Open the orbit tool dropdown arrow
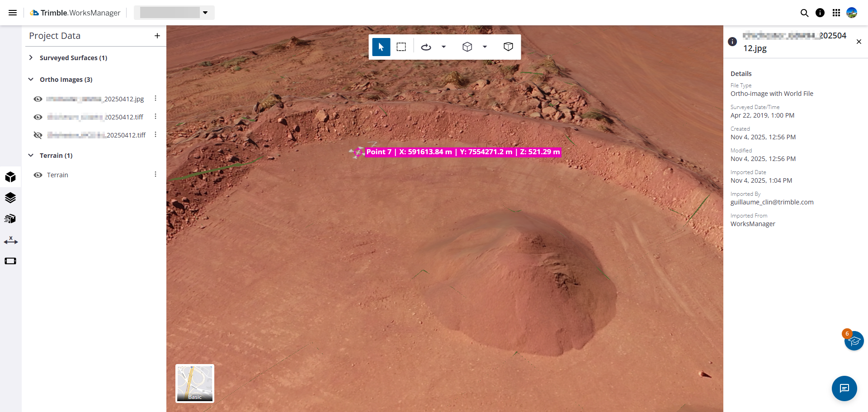The width and height of the screenshot is (868, 412). pos(443,47)
